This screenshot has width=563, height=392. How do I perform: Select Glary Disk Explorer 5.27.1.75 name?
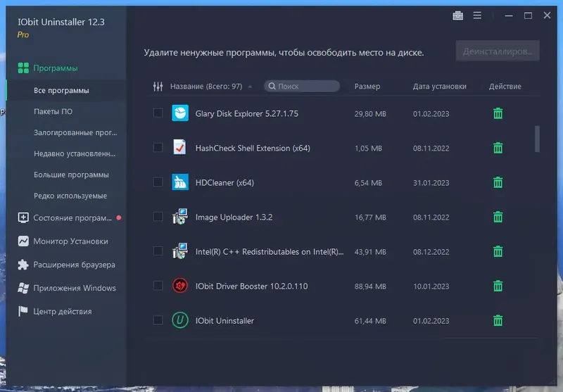(247, 114)
